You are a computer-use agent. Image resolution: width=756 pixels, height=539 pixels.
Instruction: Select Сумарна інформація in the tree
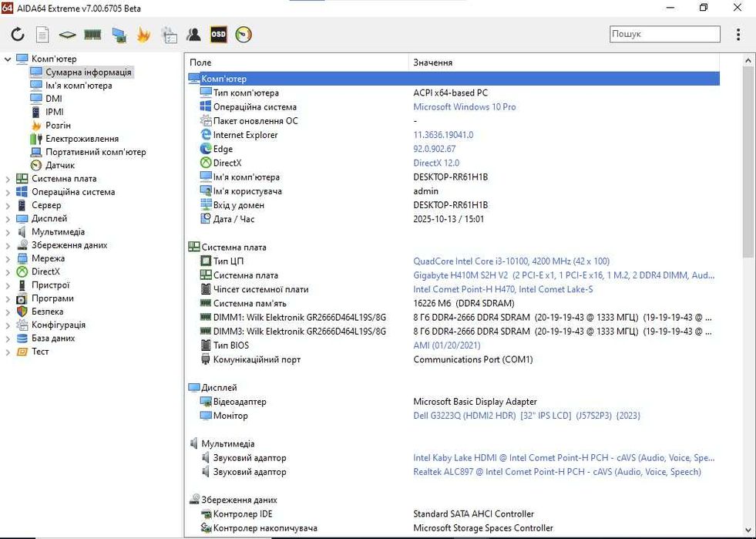pos(88,72)
